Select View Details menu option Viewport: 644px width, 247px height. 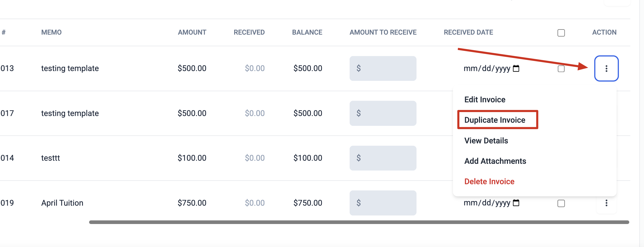[x=486, y=141]
